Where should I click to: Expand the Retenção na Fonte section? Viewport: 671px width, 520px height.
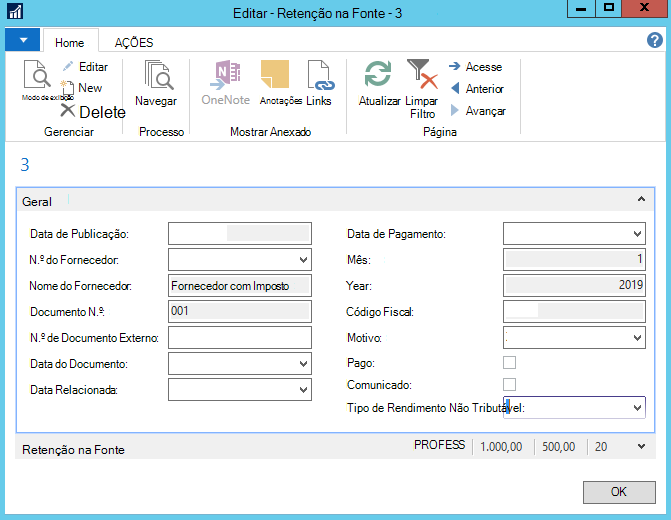click(x=641, y=446)
